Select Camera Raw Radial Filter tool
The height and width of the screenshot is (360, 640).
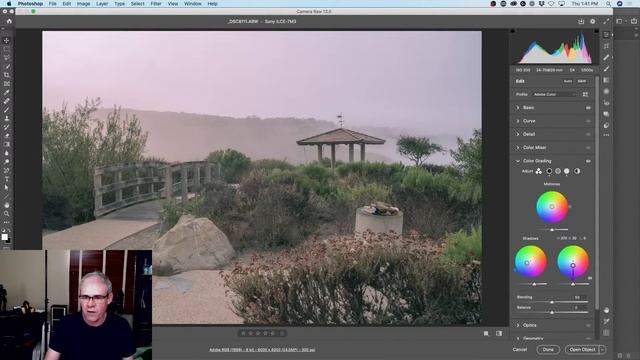pyautogui.click(x=607, y=91)
